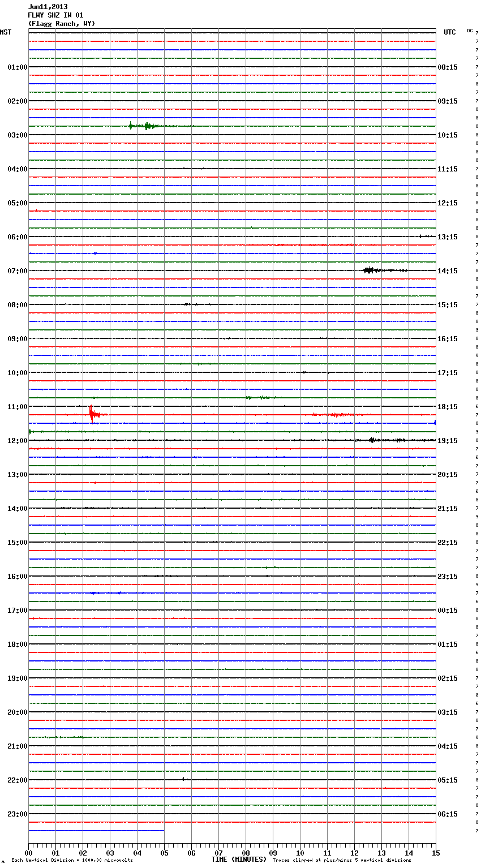Click the 13:15 UTC label
Viewport: 481px width, 868px height.
coord(448,237)
